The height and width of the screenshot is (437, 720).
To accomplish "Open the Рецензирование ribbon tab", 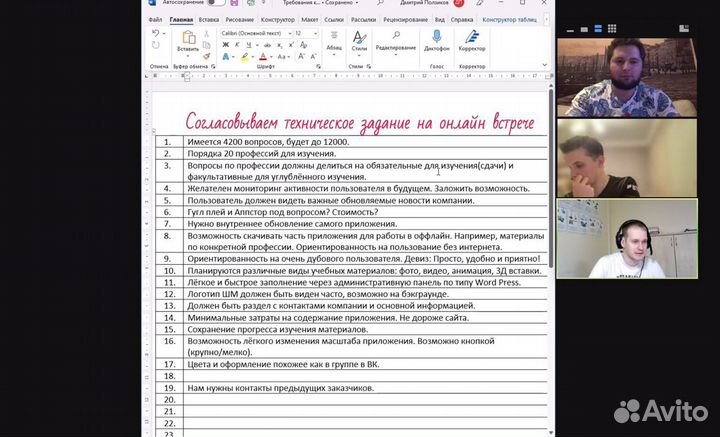I will (x=405, y=19).
